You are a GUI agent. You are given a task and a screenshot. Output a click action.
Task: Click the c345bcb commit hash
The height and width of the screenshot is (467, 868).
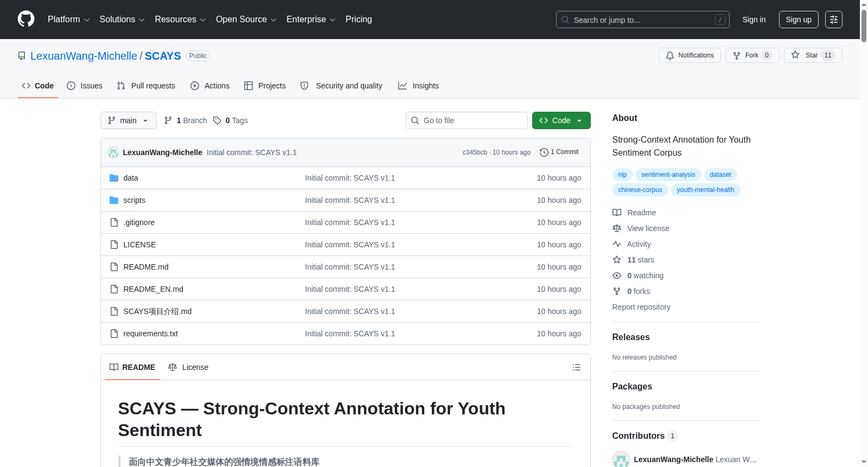point(475,152)
